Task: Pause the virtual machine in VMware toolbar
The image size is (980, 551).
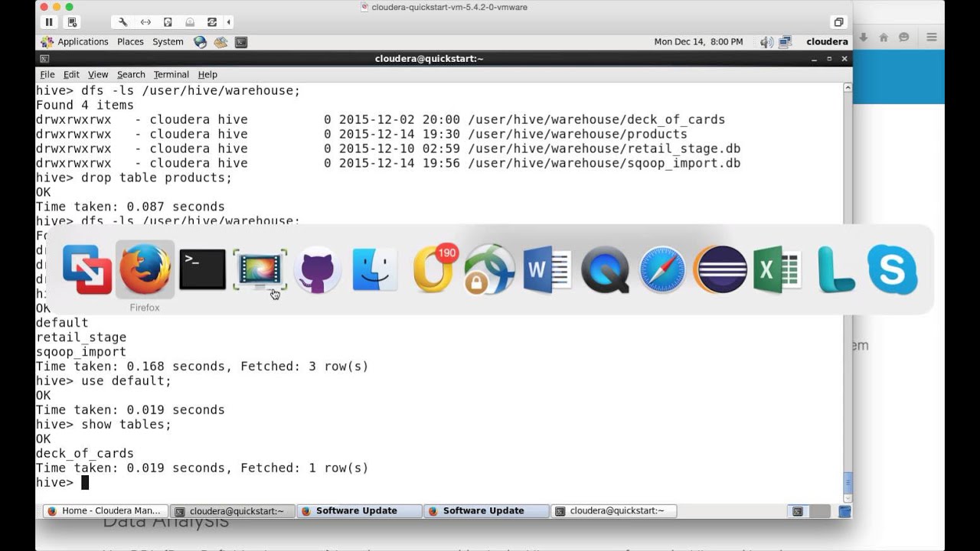Action: [x=49, y=22]
